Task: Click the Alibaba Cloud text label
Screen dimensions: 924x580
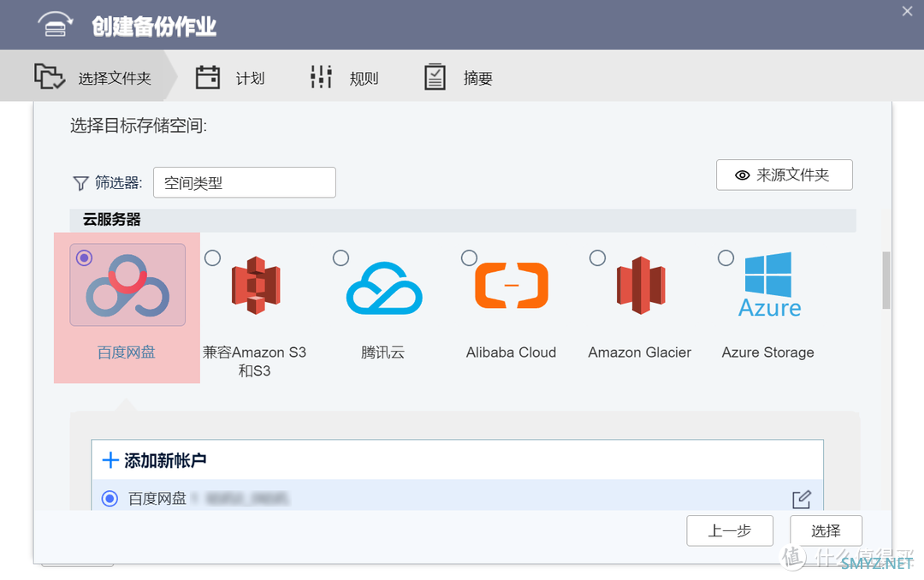Action: [511, 352]
